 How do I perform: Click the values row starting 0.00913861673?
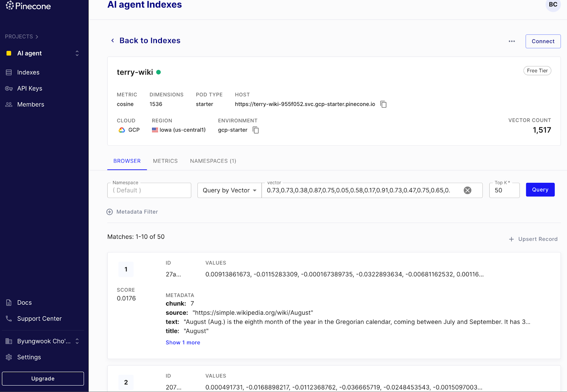[x=344, y=274]
